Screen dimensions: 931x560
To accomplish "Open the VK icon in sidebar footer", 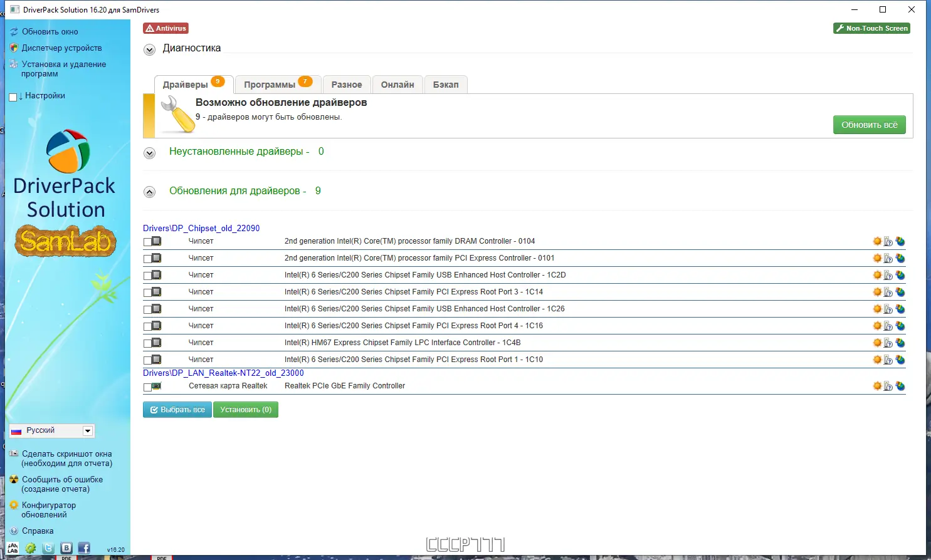I will pyautogui.click(x=66, y=548).
